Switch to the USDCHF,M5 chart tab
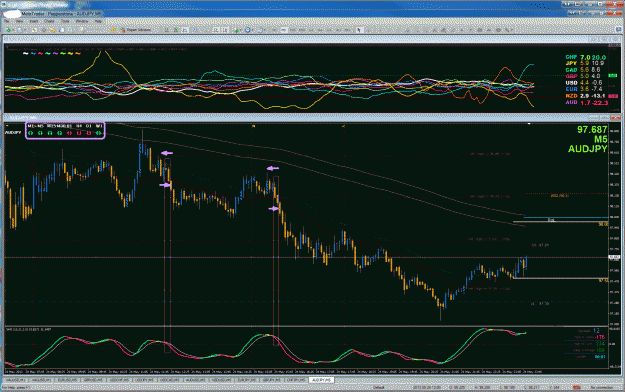The width and height of the screenshot is (625, 392). [x=119, y=380]
